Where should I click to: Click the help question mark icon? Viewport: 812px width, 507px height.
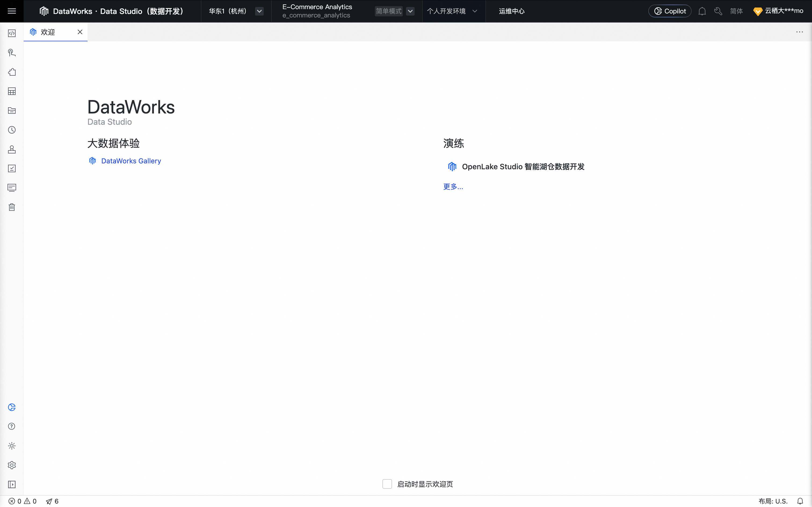click(12, 426)
